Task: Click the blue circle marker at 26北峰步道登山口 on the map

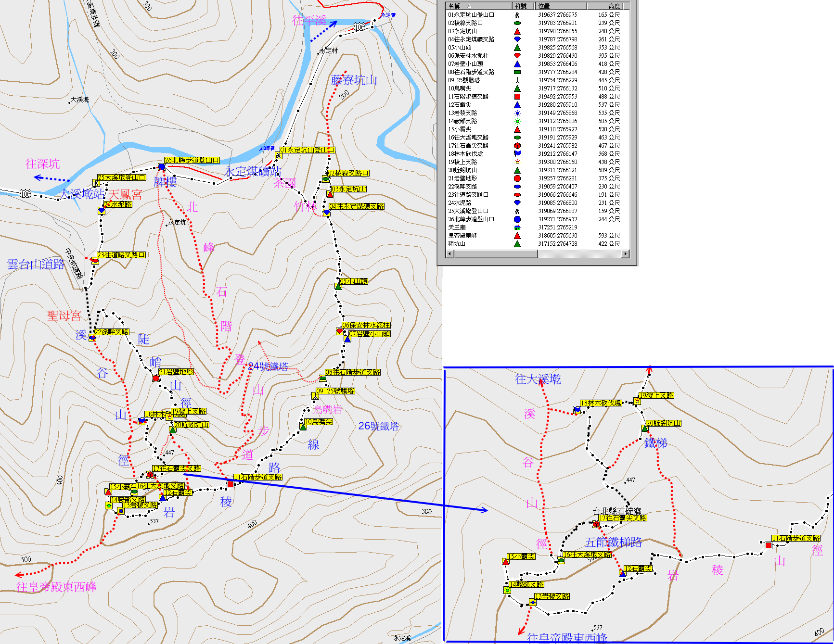Action: click(162, 167)
